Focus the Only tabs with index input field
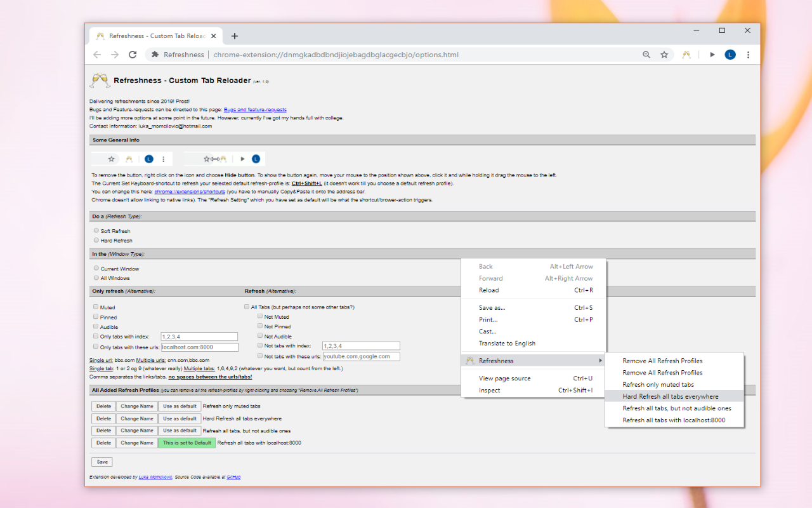This screenshot has width=812, height=508. pyautogui.click(x=199, y=337)
